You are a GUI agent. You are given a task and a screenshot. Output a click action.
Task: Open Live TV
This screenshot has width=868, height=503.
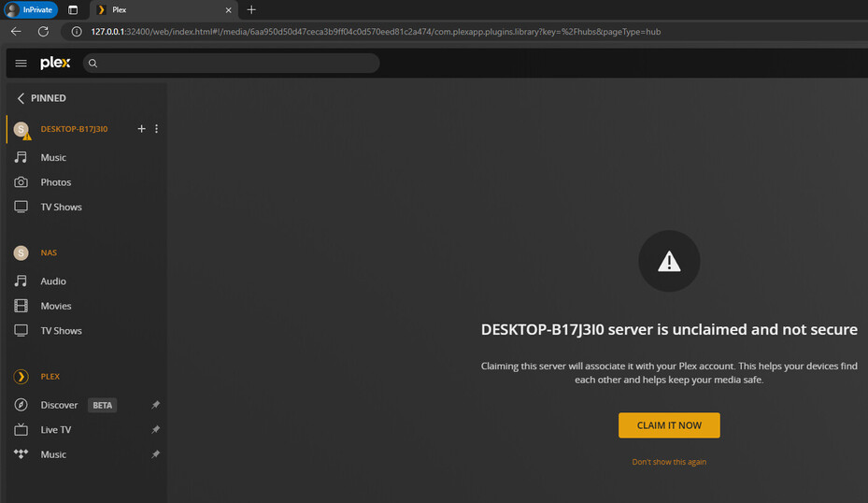[x=56, y=430]
